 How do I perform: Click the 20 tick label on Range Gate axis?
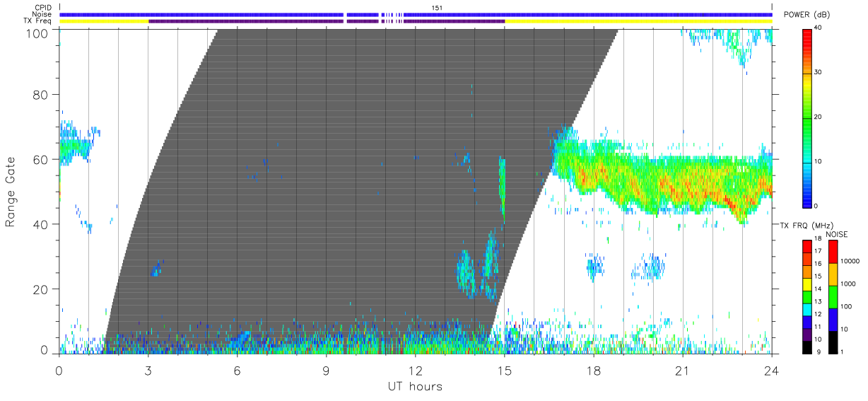42,289
